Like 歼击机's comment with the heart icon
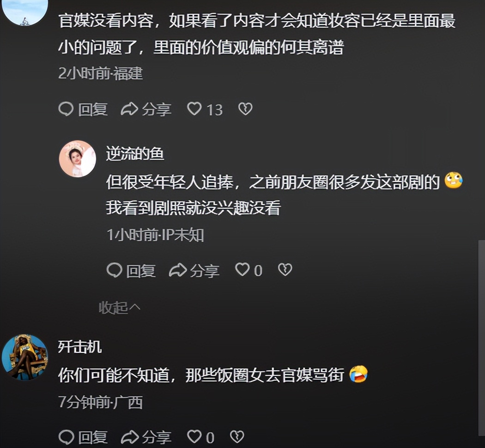 tap(194, 437)
